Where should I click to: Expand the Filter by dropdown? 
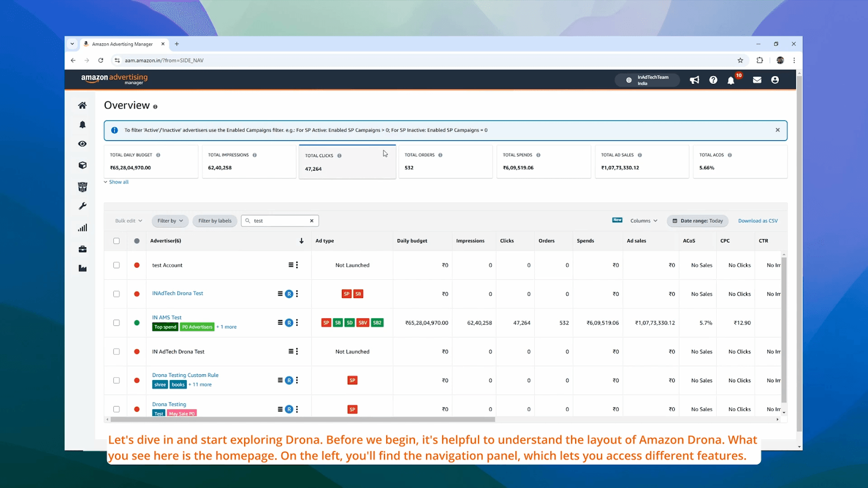(x=170, y=221)
